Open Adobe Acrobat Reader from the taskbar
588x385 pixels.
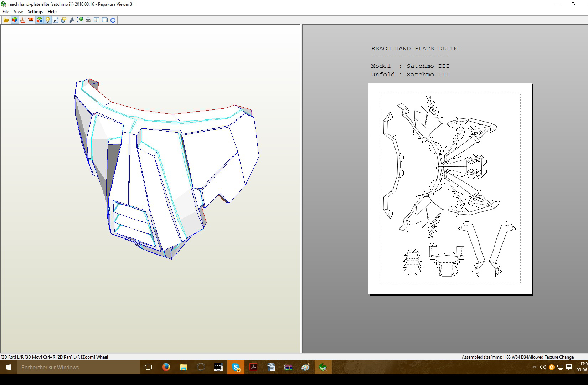253,367
